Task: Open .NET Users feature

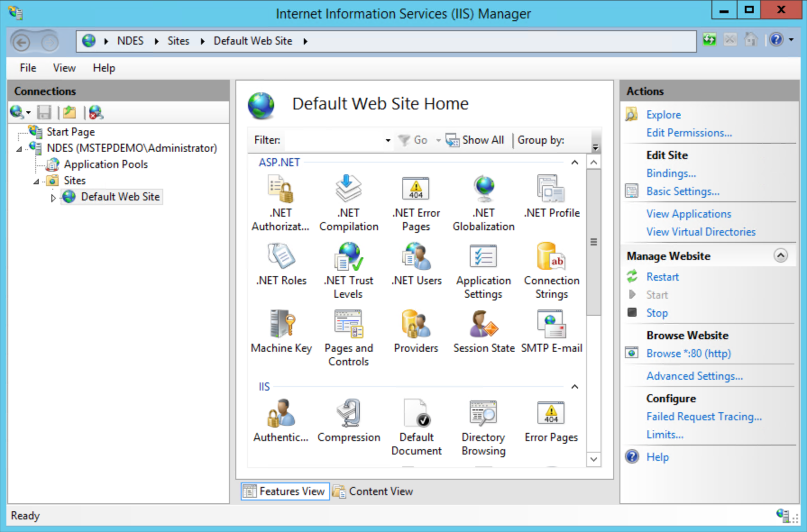Action: pos(416,264)
